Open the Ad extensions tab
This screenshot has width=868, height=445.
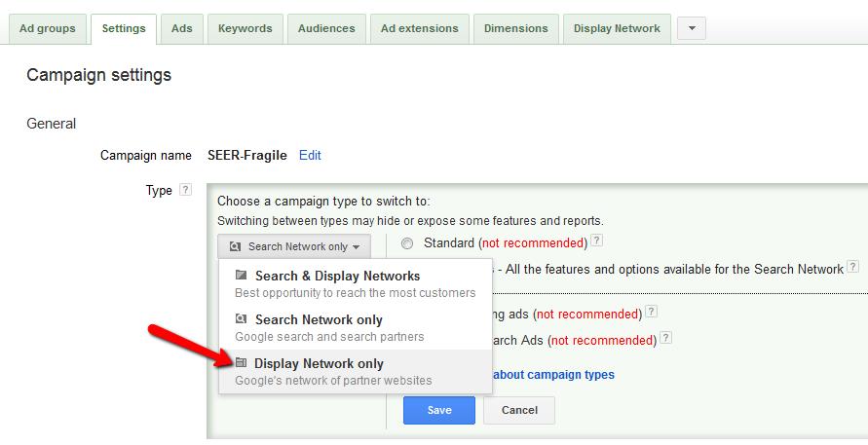[x=418, y=29]
